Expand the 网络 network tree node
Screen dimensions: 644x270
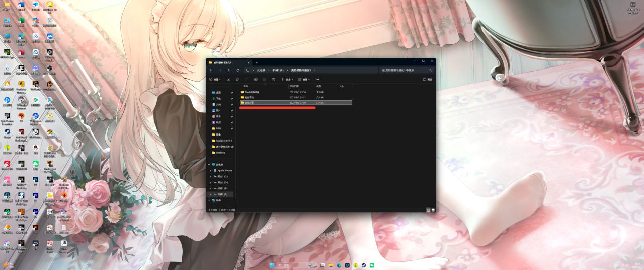coord(209,200)
